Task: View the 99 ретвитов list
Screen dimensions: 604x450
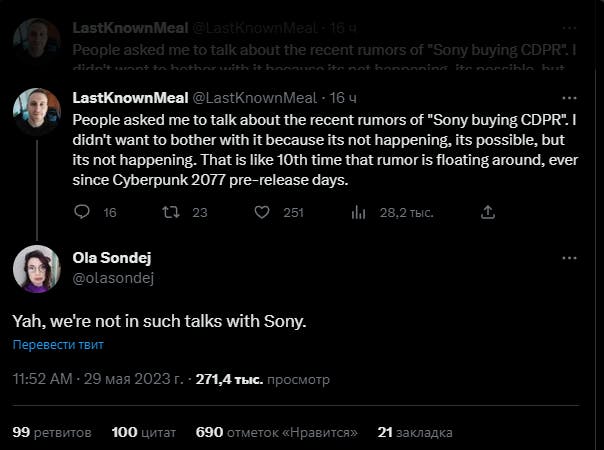Action: click(52, 432)
